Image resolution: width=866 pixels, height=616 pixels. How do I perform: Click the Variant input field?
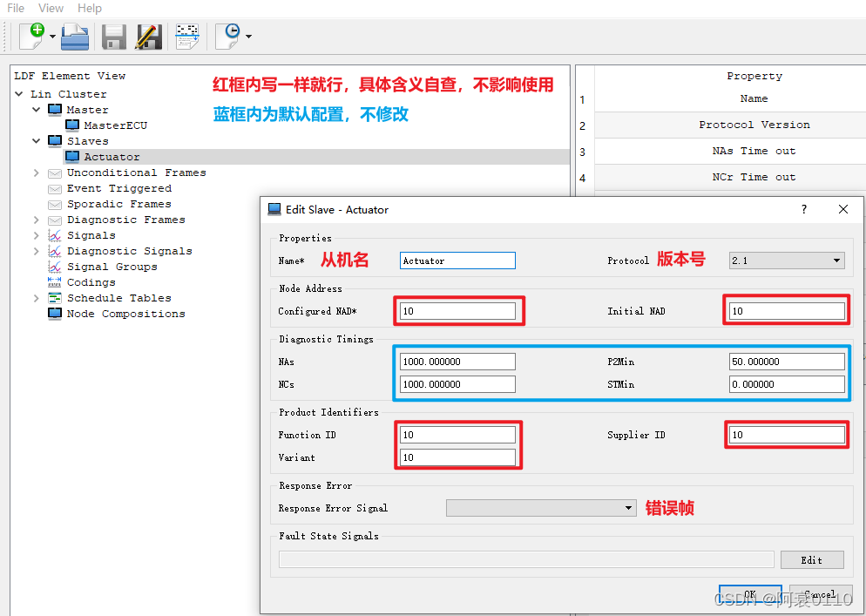tap(457, 457)
